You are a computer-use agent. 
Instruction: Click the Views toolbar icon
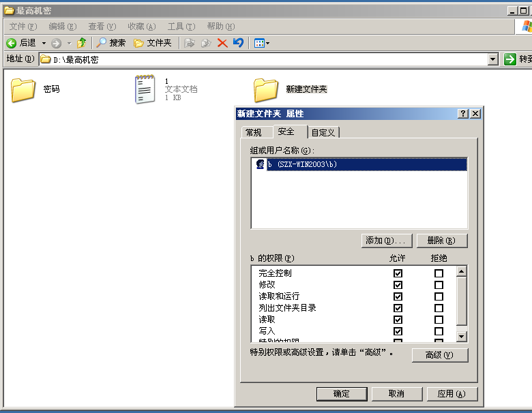point(259,43)
